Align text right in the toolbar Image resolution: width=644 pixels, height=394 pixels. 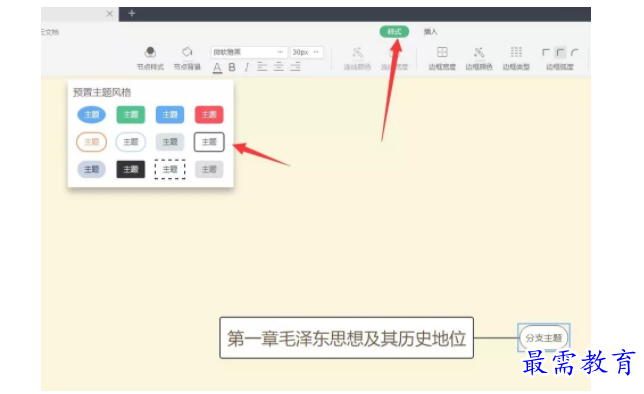295,67
